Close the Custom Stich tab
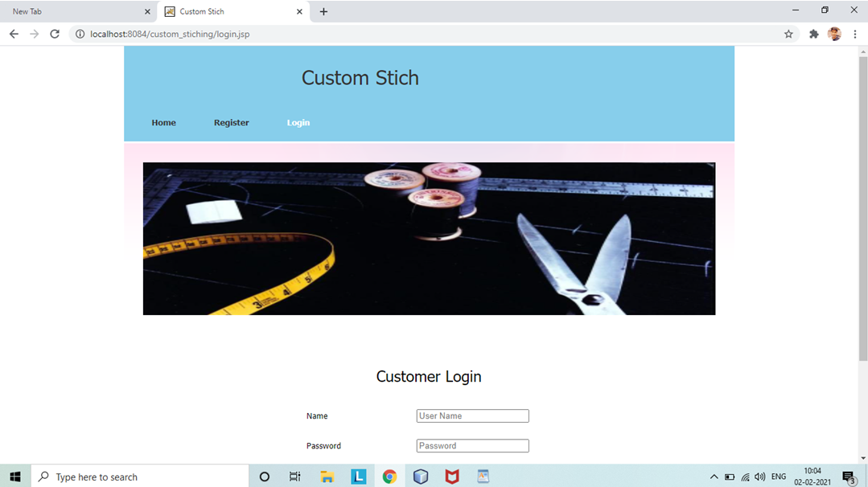The height and width of the screenshot is (487, 868). click(x=299, y=11)
